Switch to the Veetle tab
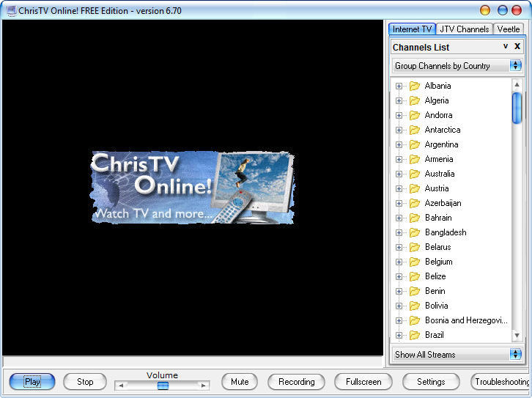 [x=509, y=29]
